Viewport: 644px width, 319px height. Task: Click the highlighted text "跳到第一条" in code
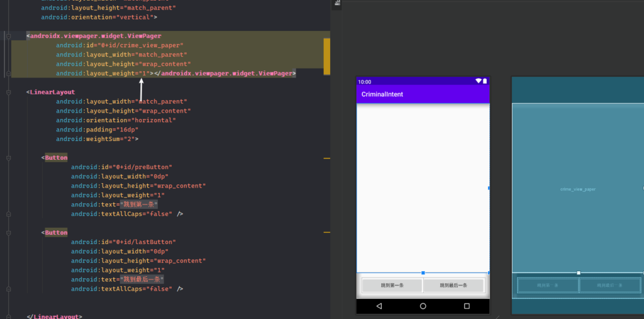point(139,204)
